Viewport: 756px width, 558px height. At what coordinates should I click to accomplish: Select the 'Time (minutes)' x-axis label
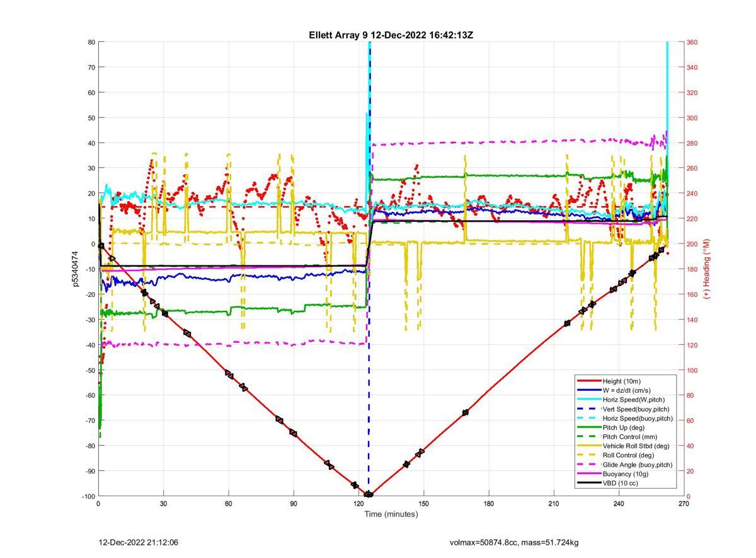click(x=391, y=514)
